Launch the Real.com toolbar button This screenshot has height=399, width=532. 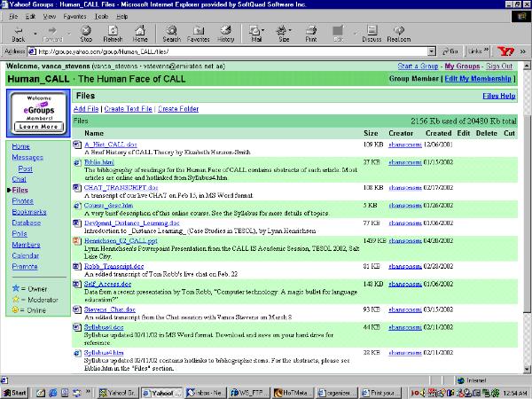tap(399, 34)
